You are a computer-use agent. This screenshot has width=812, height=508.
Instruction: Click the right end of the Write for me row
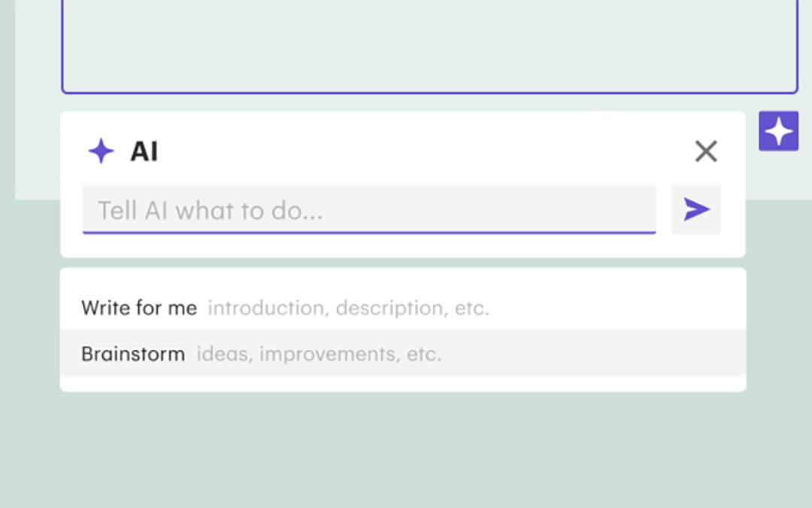[x=714, y=308]
